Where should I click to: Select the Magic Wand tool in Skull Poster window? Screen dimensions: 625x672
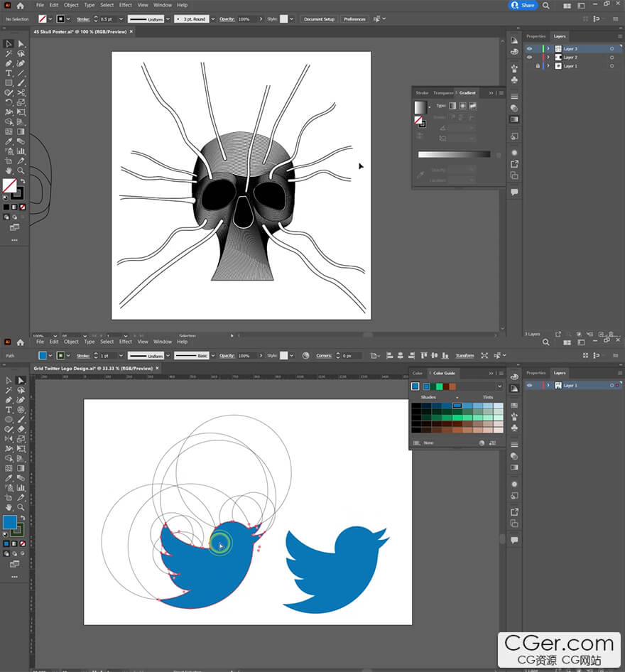click(8, 53)
